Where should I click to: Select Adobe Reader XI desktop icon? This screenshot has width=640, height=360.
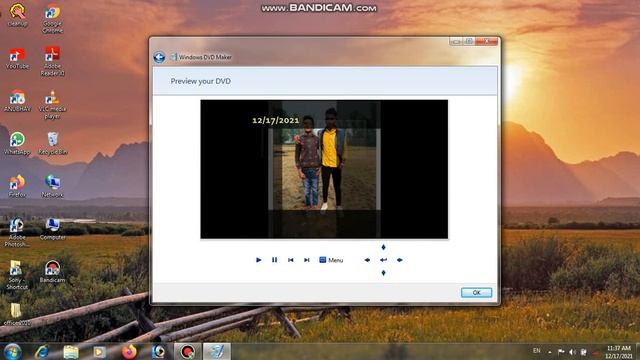52,62
